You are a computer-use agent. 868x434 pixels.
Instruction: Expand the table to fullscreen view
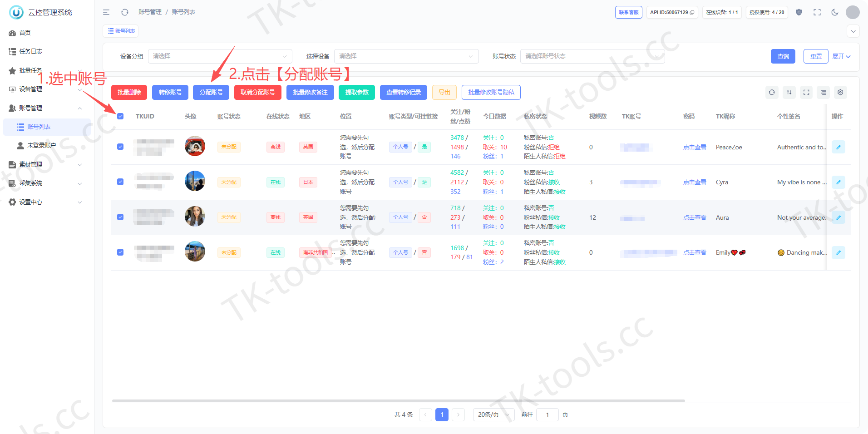806,92
